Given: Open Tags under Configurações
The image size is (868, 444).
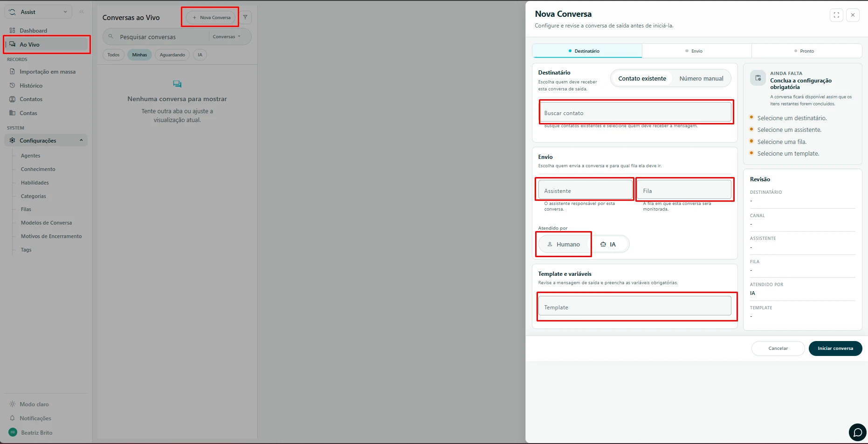Looking at the screenshot, I should [26, 250].
